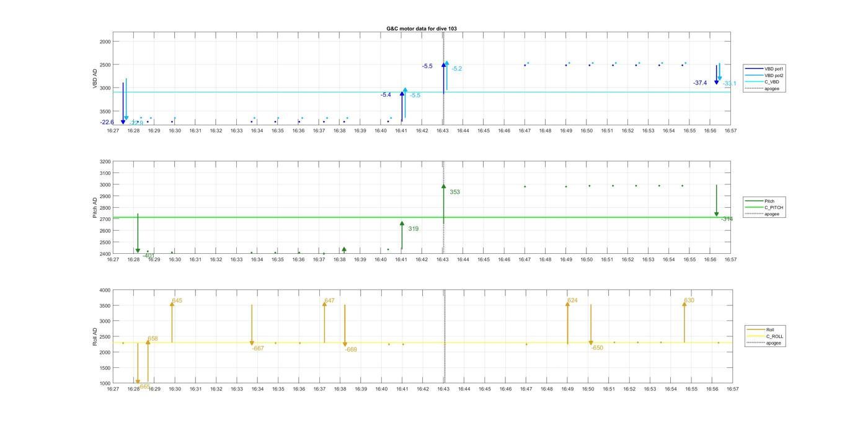Click the '665' roll data label
The width and height of the screenshot is (868, 430).
[145, 387]
